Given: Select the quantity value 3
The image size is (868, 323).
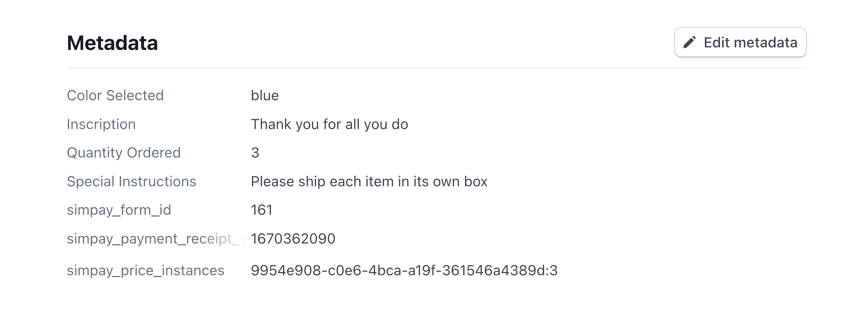Looking at the screenshot, I should coord(256,152).
